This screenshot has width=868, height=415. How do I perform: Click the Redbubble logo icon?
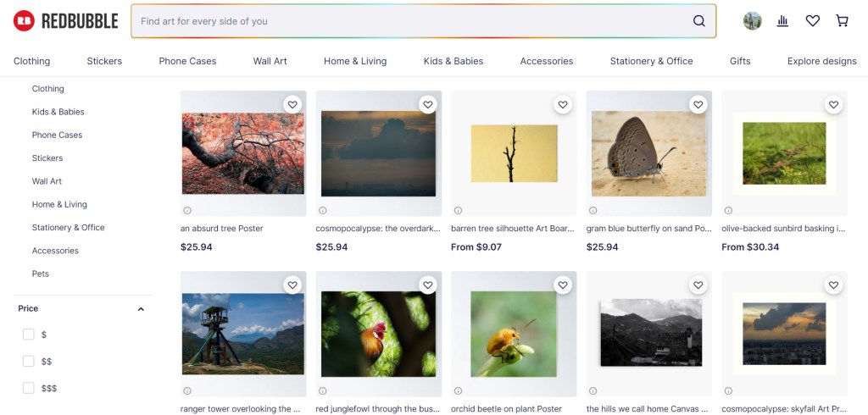[24, 21]
